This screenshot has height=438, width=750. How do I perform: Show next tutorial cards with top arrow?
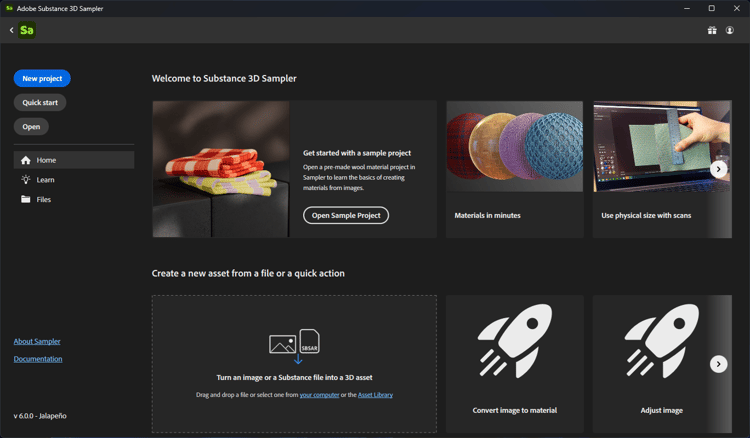718,169
